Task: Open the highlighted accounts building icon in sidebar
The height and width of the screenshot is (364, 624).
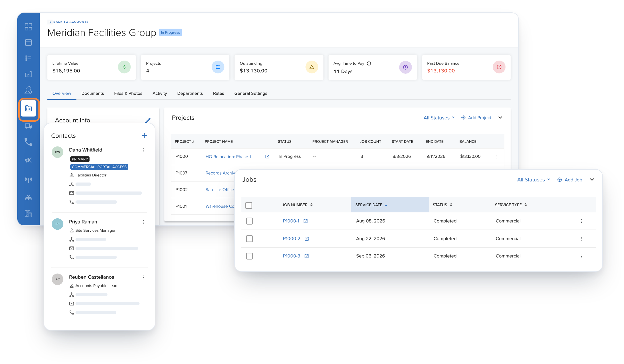Action: coord(28,109)
